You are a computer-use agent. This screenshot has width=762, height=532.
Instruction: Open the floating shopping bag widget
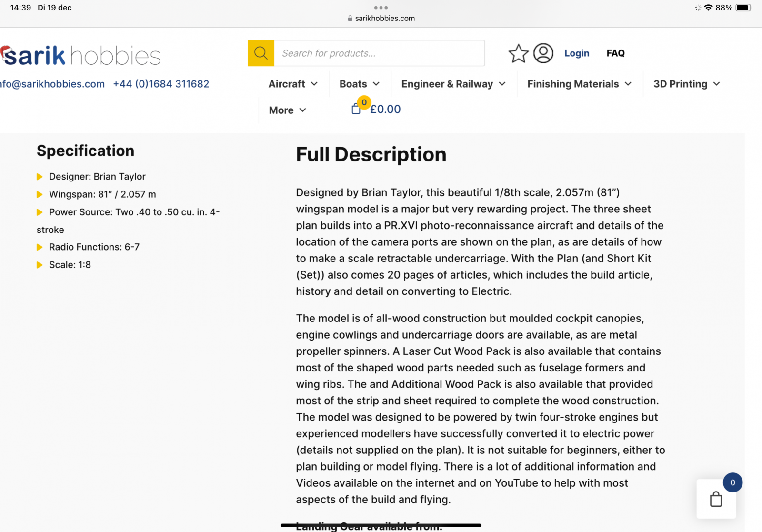click(716, 499)
